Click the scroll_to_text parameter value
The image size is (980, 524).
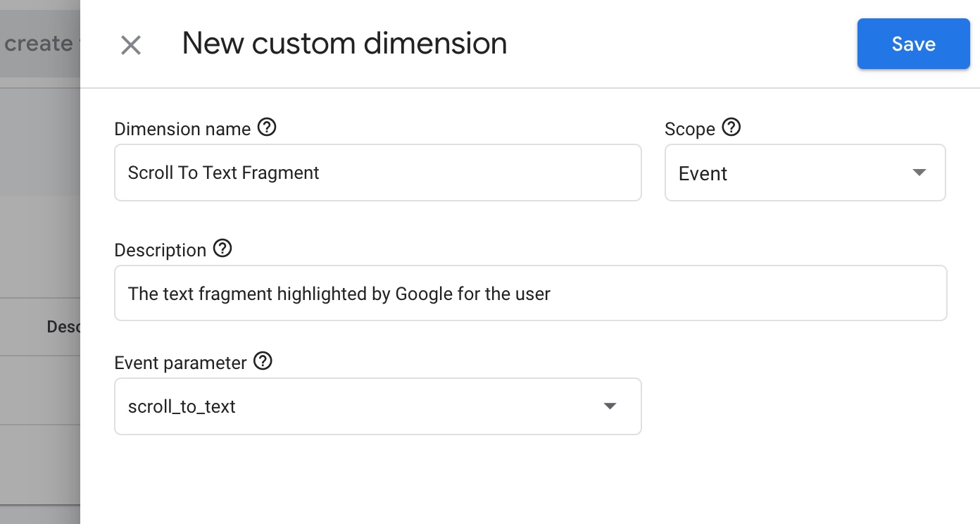pyautogui.click(x=182, y=406)
